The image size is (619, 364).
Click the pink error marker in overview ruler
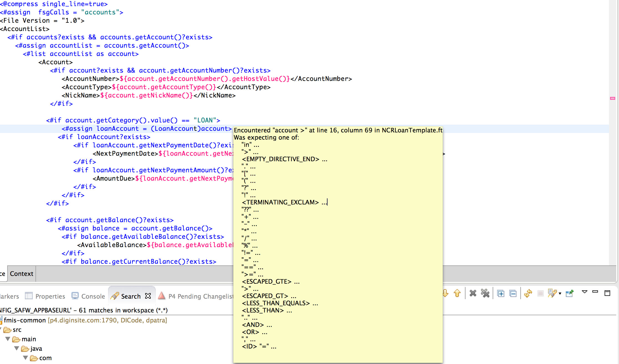tap(613, 98)
